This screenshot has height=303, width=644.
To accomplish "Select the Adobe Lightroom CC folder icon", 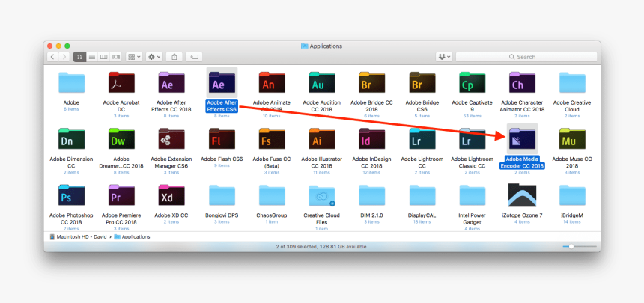I will [x=422, y=138].
